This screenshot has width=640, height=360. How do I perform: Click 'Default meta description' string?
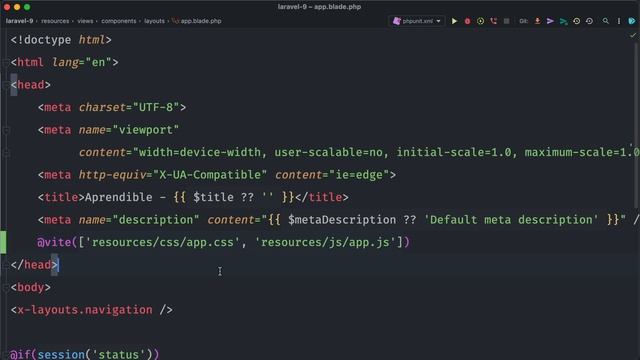(x=511, y=220)
